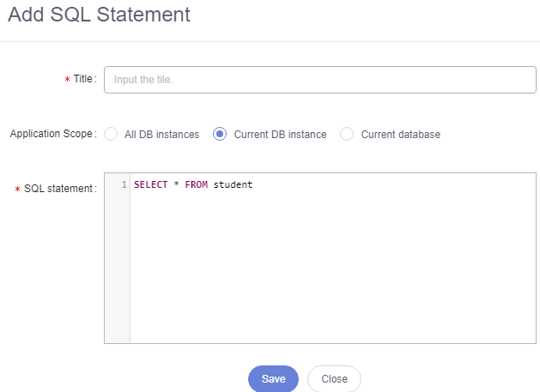
Task: Click the 'Add SQL Statement' dialog heading
Action: [100, 15]
